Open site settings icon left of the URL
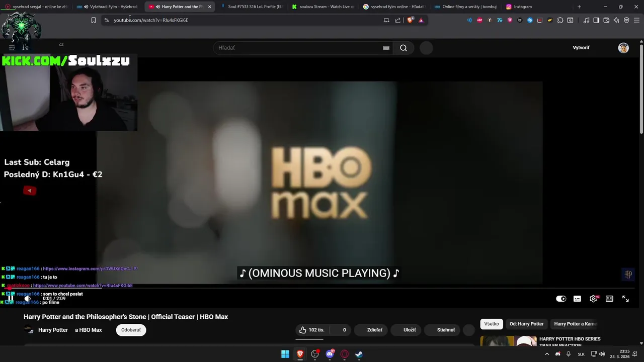 click(x=106, y=20)
